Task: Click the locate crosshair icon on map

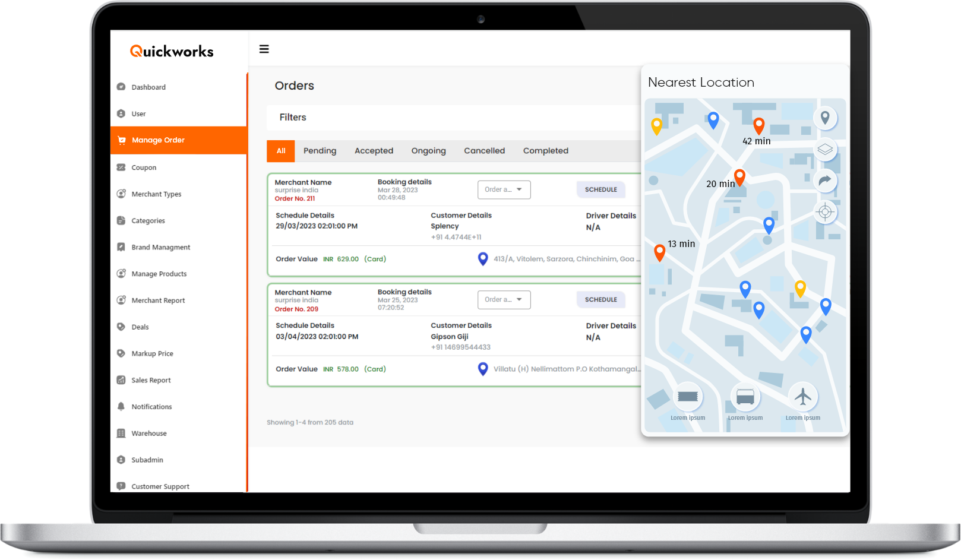Action: pos(824,212)
